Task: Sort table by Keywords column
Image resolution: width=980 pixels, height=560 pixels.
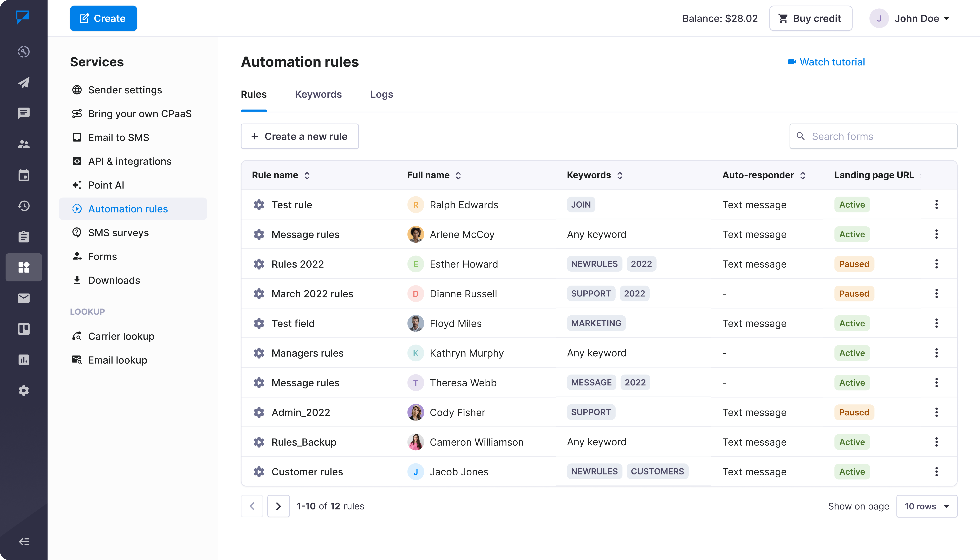Action: click(595, 175)
